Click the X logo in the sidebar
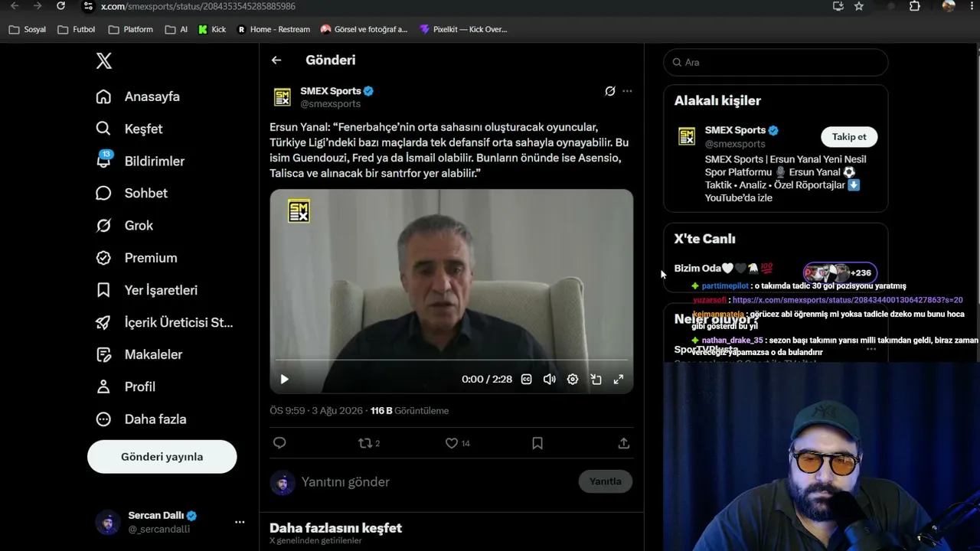 pyautogui.click(x=104, y=61)
